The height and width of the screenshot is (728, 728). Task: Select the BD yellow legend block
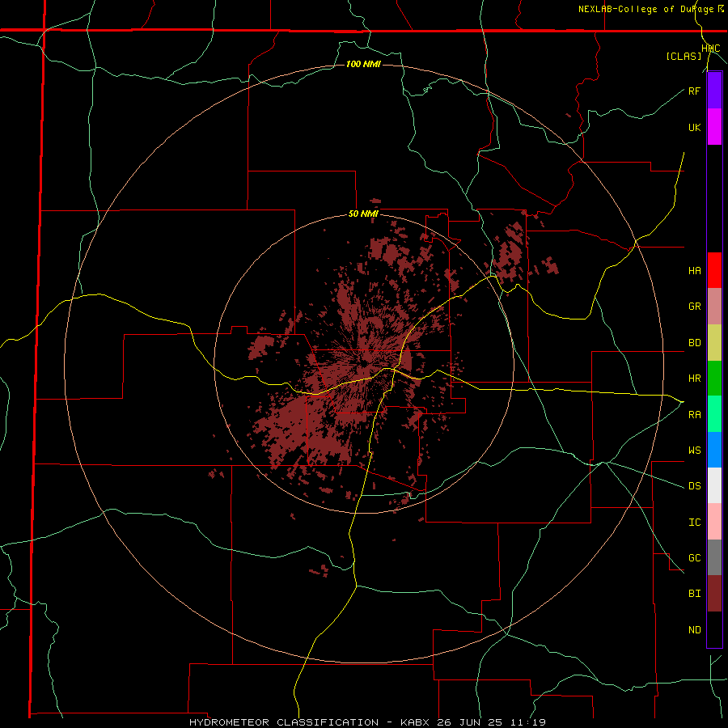pyautogui.click(x=714, y=342)
